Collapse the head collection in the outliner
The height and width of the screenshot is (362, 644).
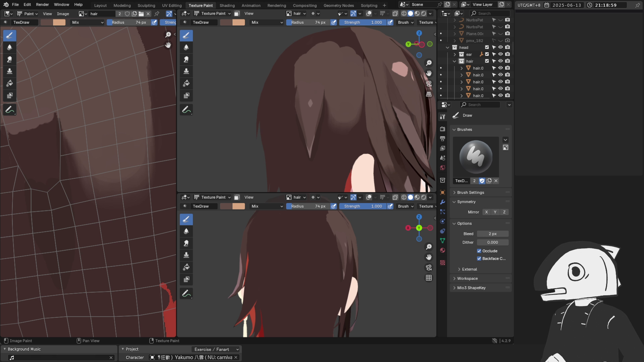pos(447,48)
